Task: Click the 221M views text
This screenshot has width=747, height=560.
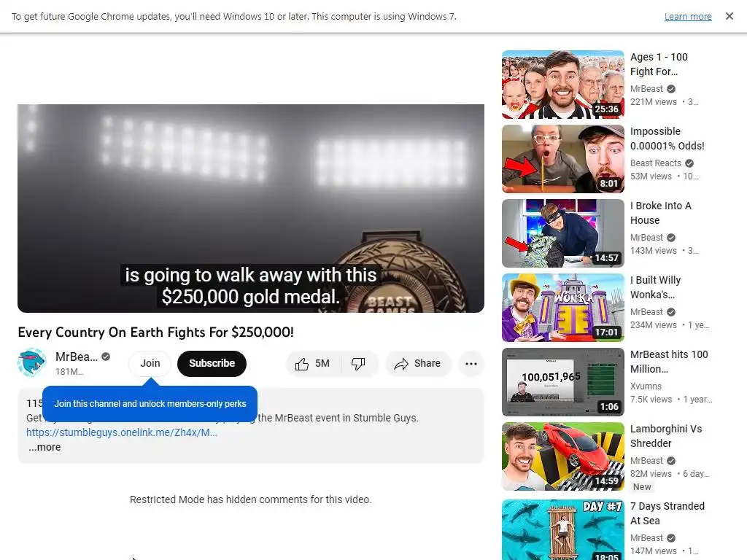Action: (x=653, y=102)
